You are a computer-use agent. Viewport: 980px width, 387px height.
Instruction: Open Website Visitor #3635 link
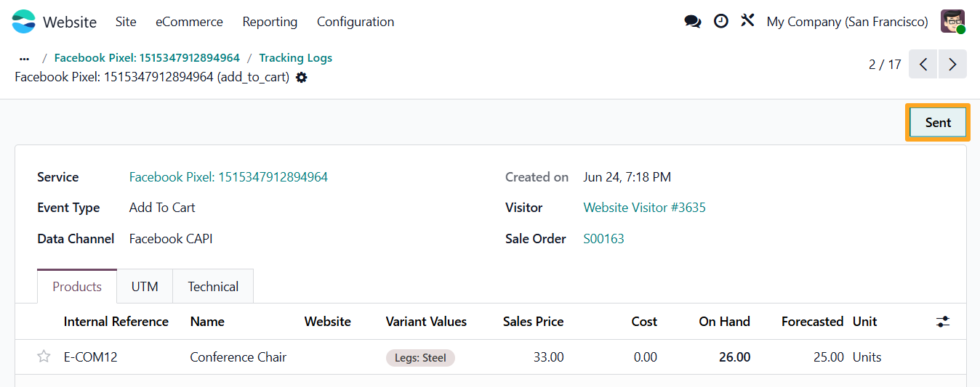[644, 208]
